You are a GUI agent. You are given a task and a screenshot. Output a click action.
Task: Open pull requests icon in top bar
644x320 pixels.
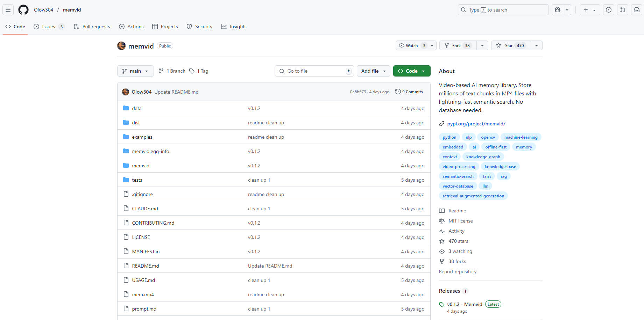click(x=623, y=10)
